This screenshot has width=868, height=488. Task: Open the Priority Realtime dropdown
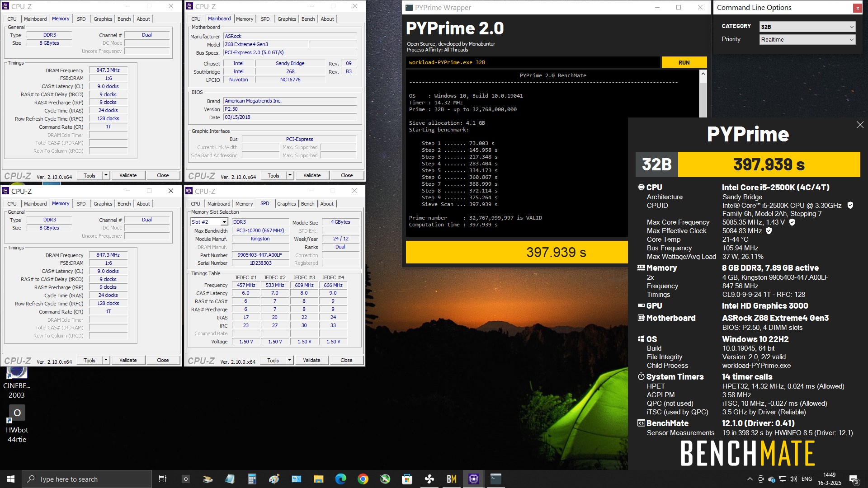pos(807,39)
